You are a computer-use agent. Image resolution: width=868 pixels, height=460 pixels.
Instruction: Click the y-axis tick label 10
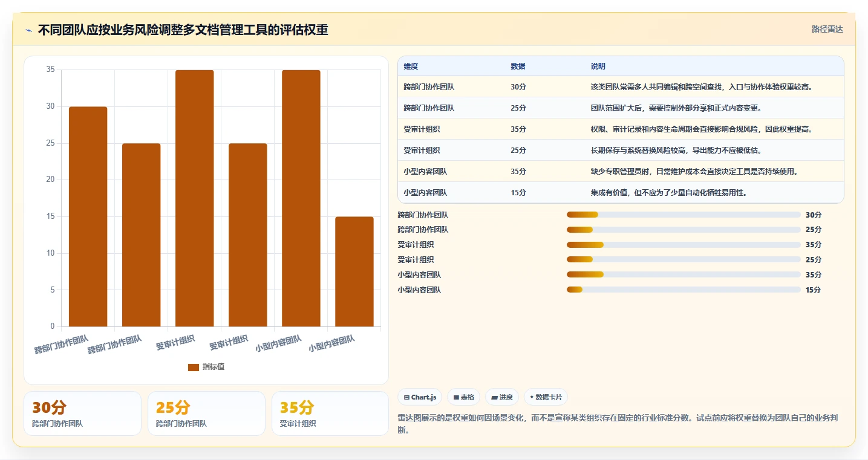pyautogui.click(x=51, y=253)
